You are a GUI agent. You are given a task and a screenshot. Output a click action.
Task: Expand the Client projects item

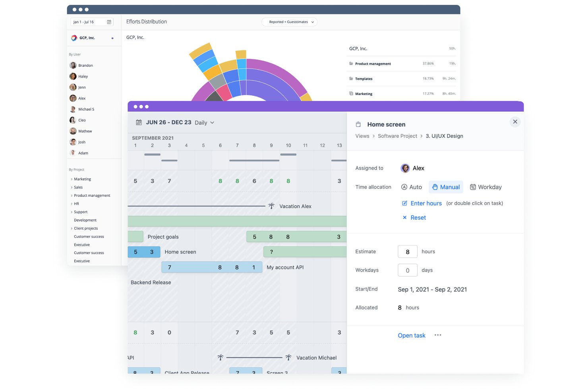[x=72, y=228]
